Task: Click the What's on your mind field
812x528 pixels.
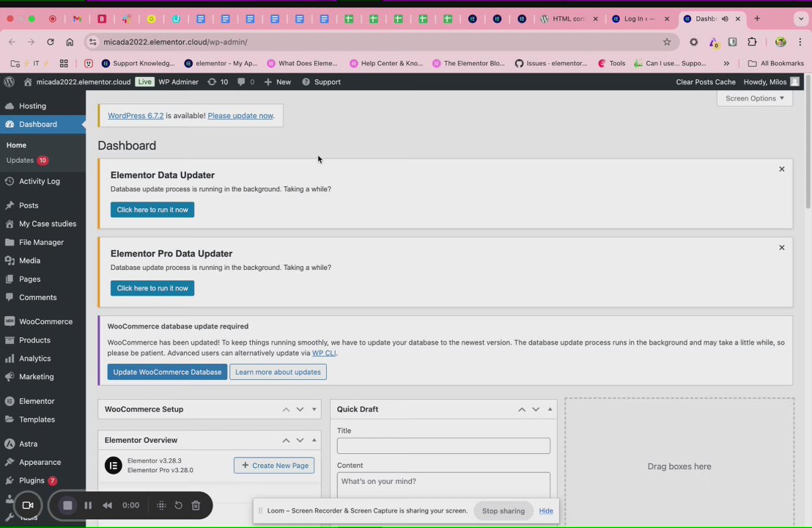Action: click(443, 485)
